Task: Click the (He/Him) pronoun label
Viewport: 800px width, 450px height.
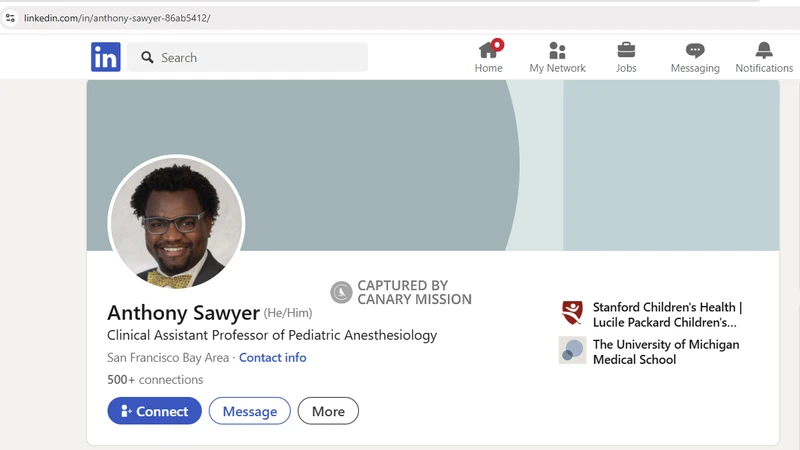Action: click(288, 313)
